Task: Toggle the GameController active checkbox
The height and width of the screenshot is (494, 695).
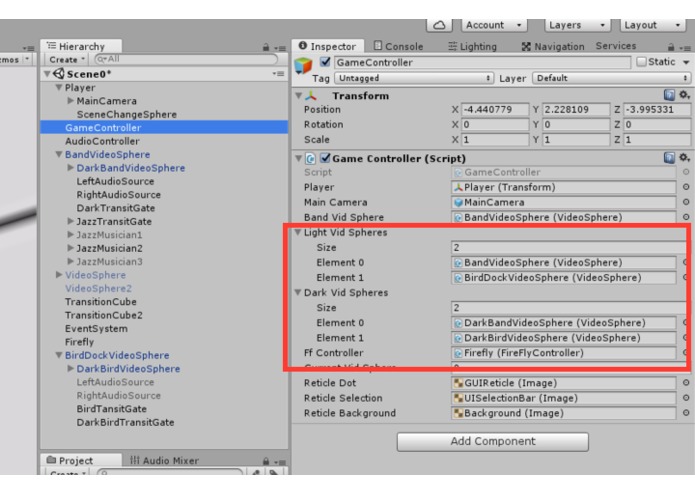Action: click(325, 62)
